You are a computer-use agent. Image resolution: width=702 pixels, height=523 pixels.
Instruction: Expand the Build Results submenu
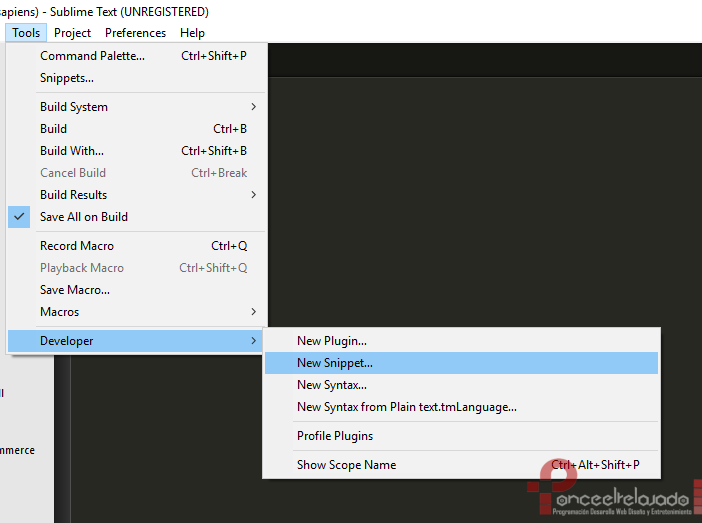pos(137,195)
